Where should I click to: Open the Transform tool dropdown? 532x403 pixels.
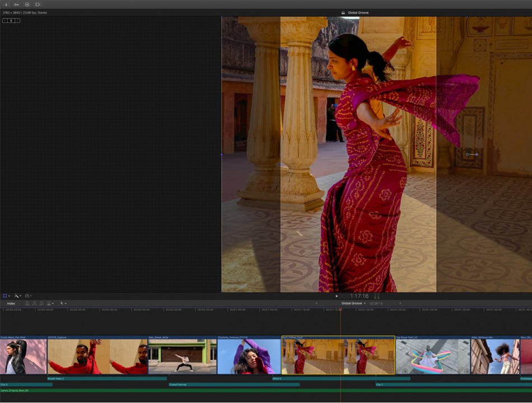pos(6,296)
